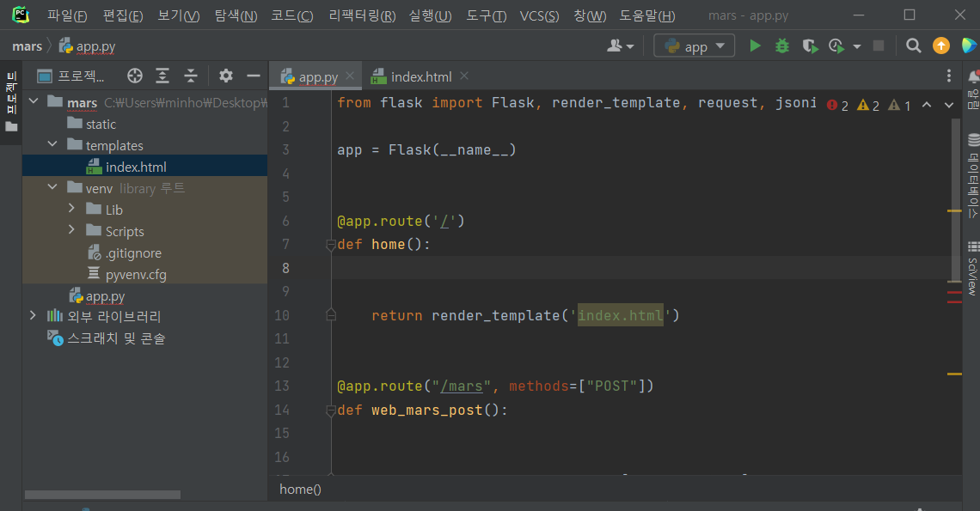
Task: Click the app.py breadcrumb in navigation bar
Action: tap(88, 46)
